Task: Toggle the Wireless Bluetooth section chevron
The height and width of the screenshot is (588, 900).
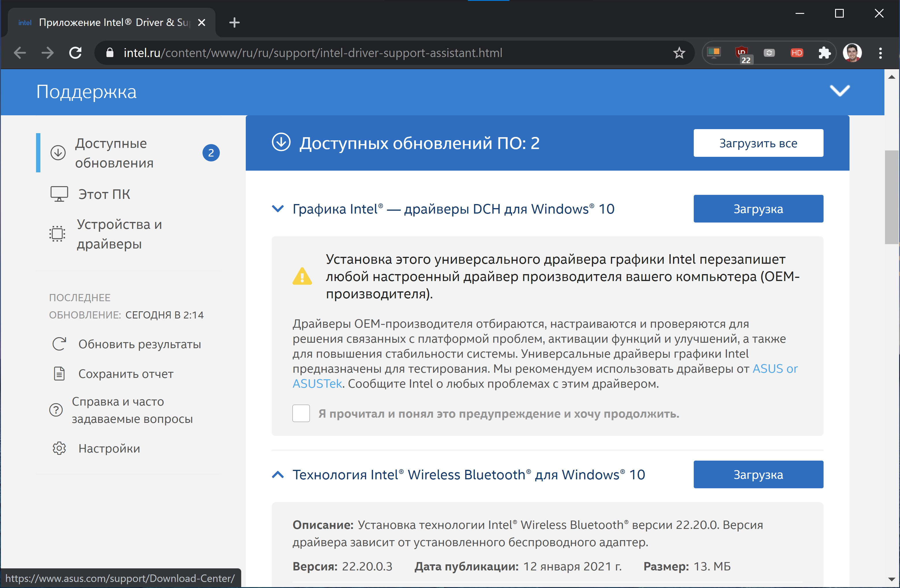Action: coord(278,474)
